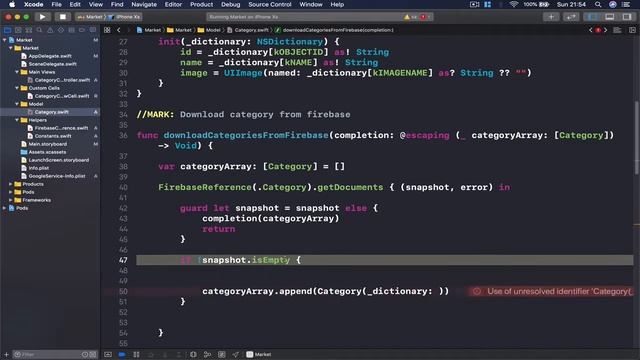Choose the iPhone Xs run destination
The width and height of the screenshot is (640, 360).
125,17
